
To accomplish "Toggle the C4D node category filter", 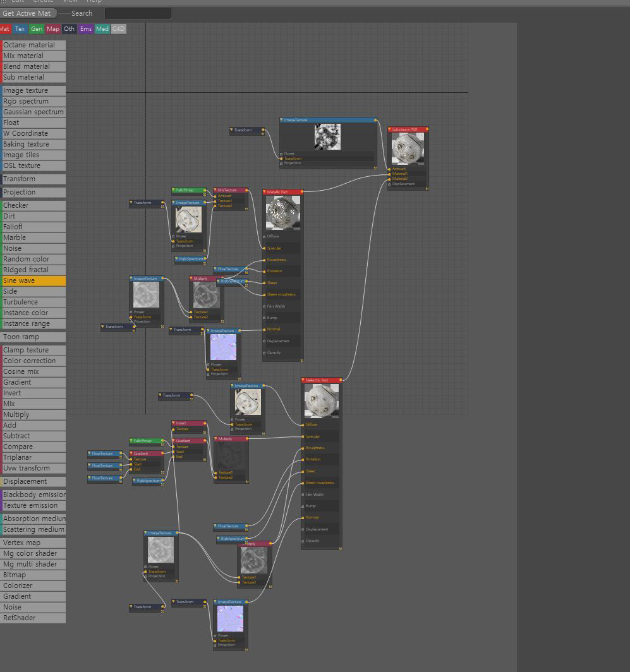I will 118,29.
